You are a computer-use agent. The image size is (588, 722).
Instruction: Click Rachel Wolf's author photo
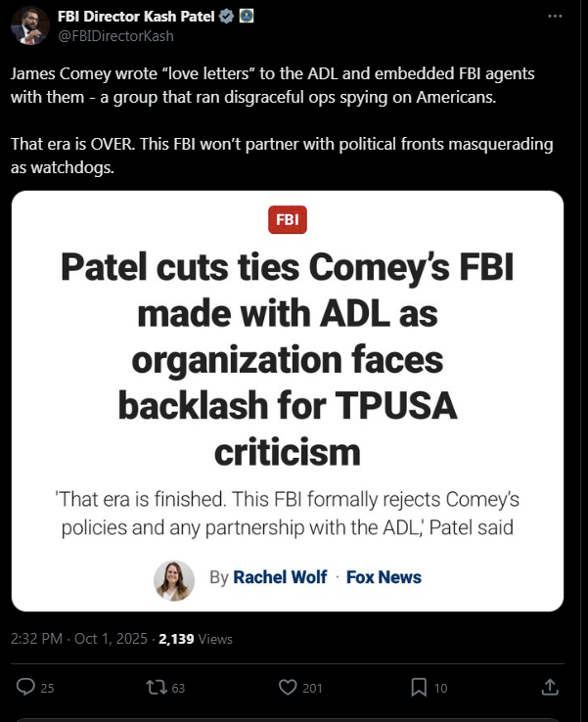(174, 581)
